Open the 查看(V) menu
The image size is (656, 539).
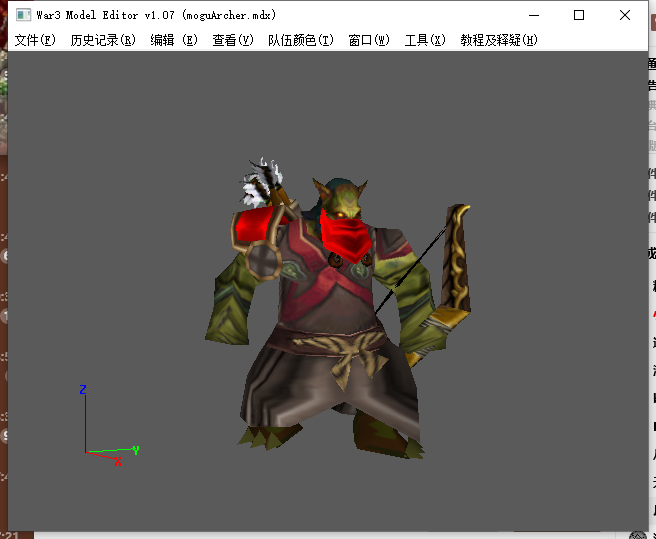pos(233,40)
